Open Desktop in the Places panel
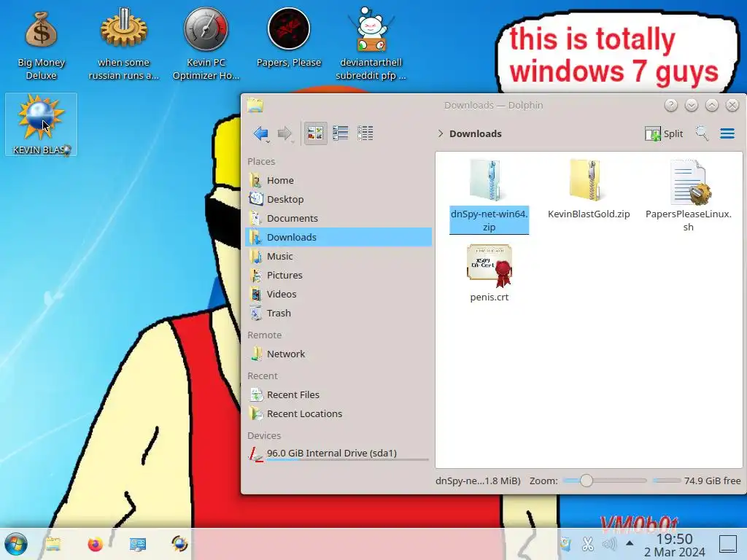 338,200
